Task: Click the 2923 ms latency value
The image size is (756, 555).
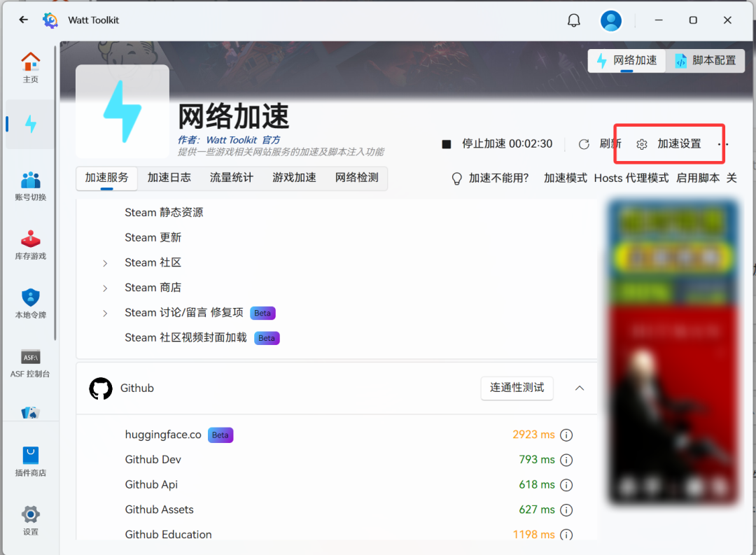Action: click(533, 435)
